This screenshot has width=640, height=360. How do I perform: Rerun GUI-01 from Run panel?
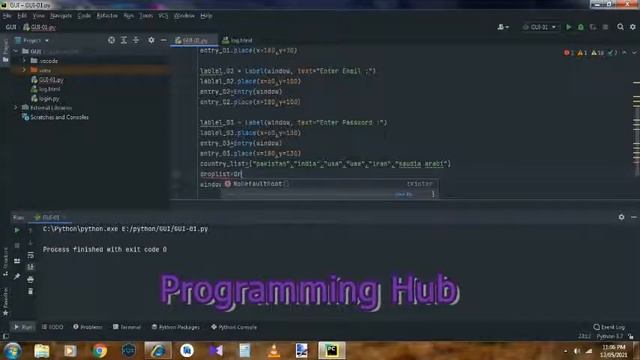[x=17, y=230]
